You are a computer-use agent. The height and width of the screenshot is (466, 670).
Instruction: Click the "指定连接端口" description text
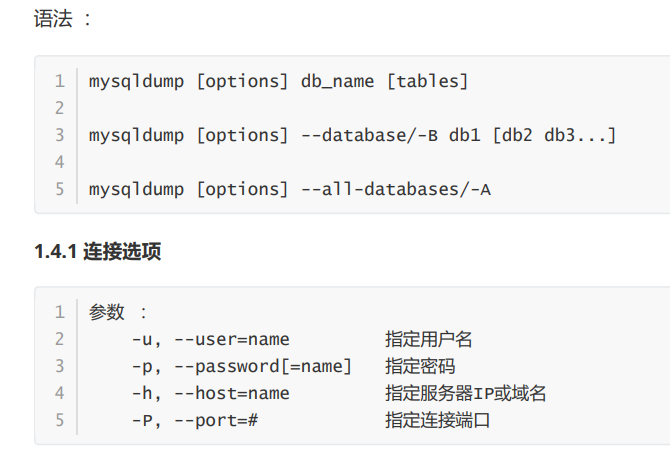[438, 420]
